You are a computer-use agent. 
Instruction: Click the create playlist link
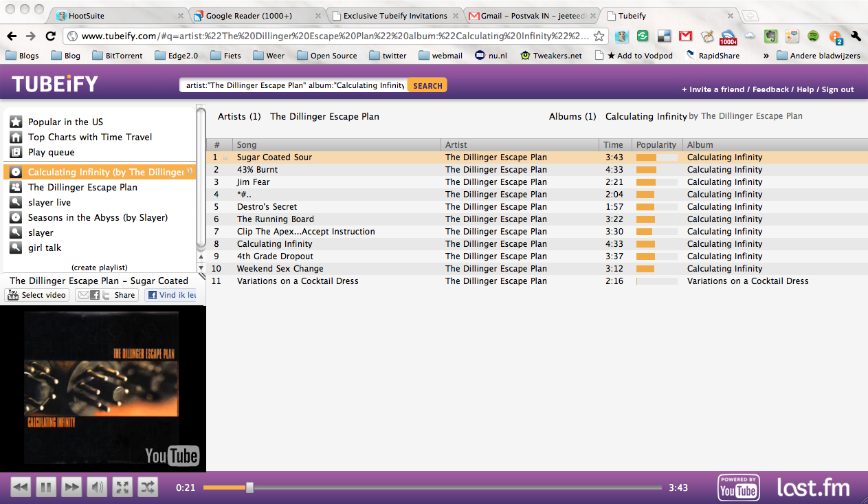[x=100, y=267]
